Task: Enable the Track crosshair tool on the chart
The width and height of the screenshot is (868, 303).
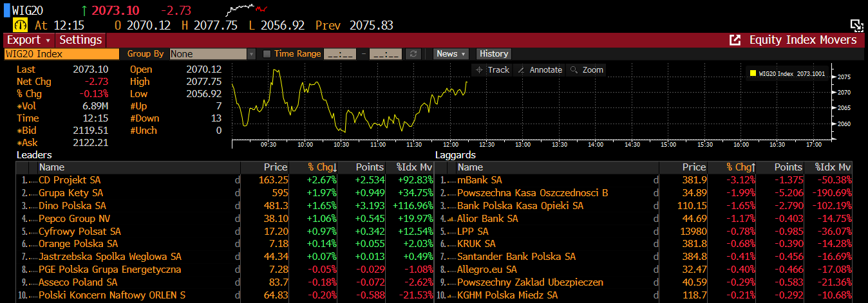Action: pyautogui.click(x=493, y=69)
